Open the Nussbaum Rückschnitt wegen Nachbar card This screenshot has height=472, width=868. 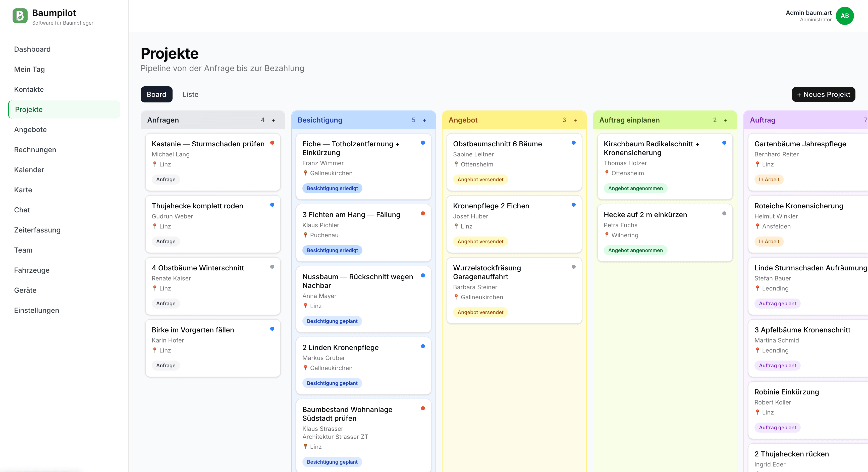coord(364,300)
